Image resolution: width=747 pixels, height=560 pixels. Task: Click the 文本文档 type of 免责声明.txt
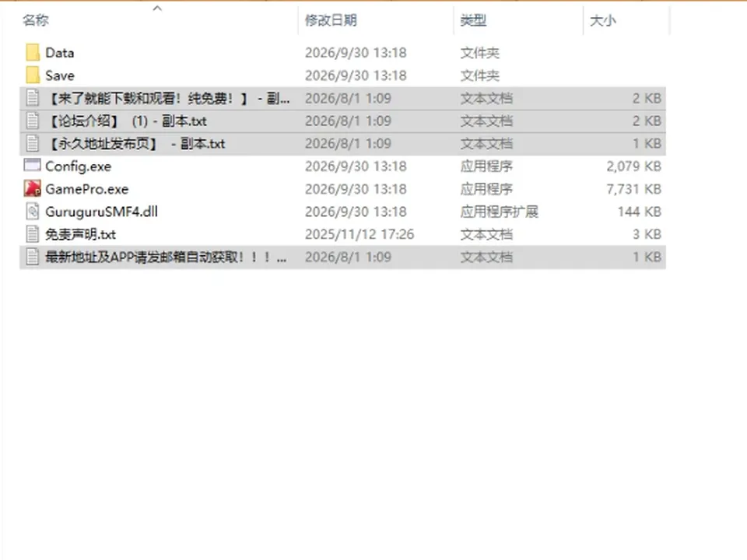[x=486, y=234]
